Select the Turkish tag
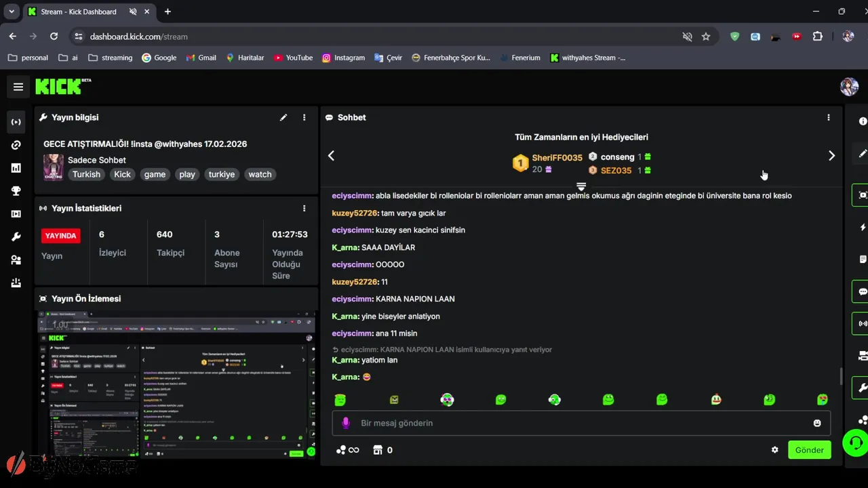868x488 pixels. point(87,174)
